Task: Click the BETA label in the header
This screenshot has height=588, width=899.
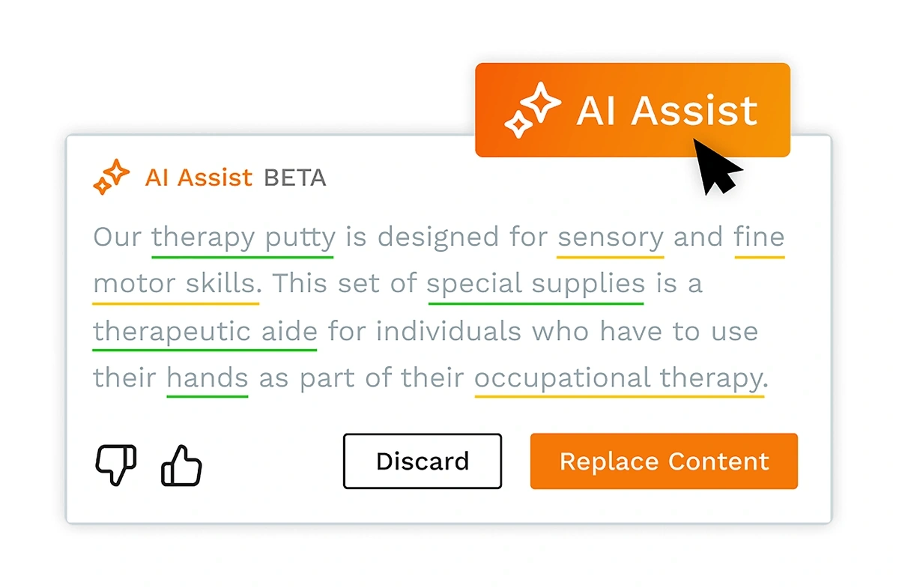Action: pyautogui.click(x=294, y=178)
